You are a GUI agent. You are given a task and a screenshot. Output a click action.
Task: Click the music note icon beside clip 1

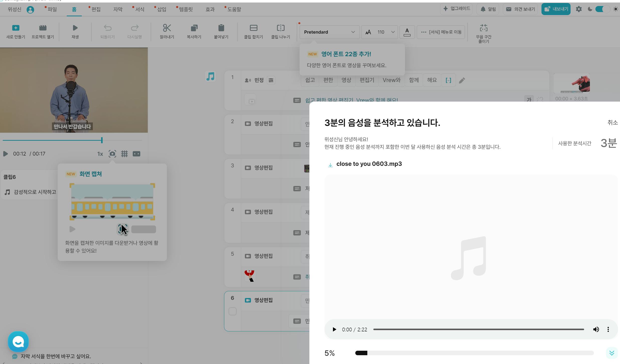click(x=210, y=77)
